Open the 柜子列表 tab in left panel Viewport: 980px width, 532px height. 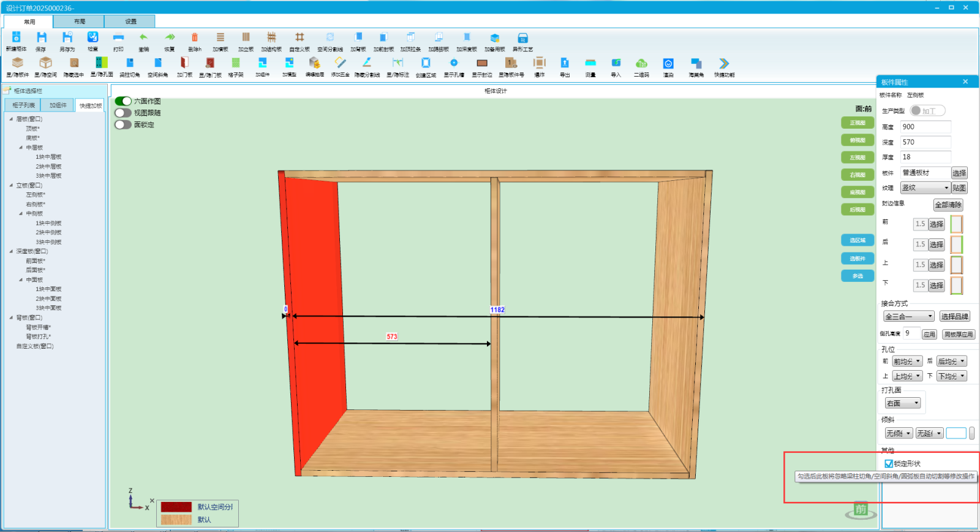point(23,105)
